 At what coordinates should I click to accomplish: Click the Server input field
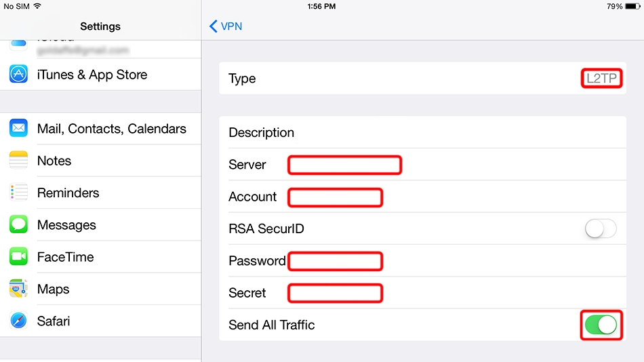tap(344, 165)
